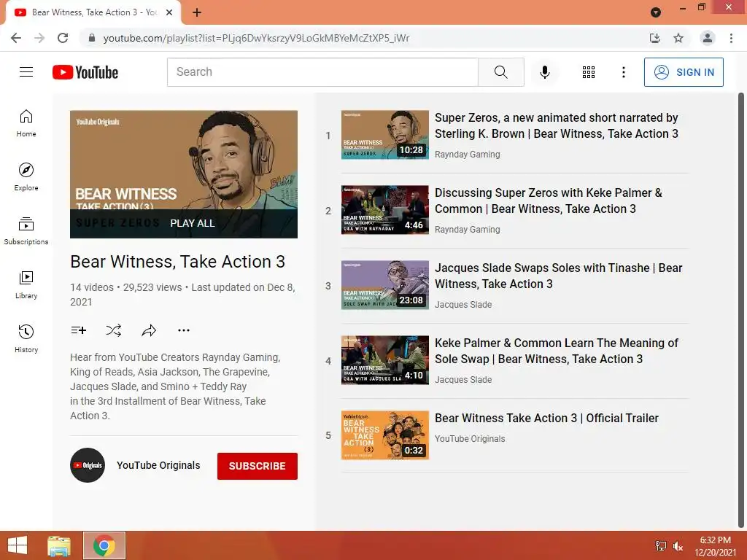Click the search magnifier button

coord(500,72)
